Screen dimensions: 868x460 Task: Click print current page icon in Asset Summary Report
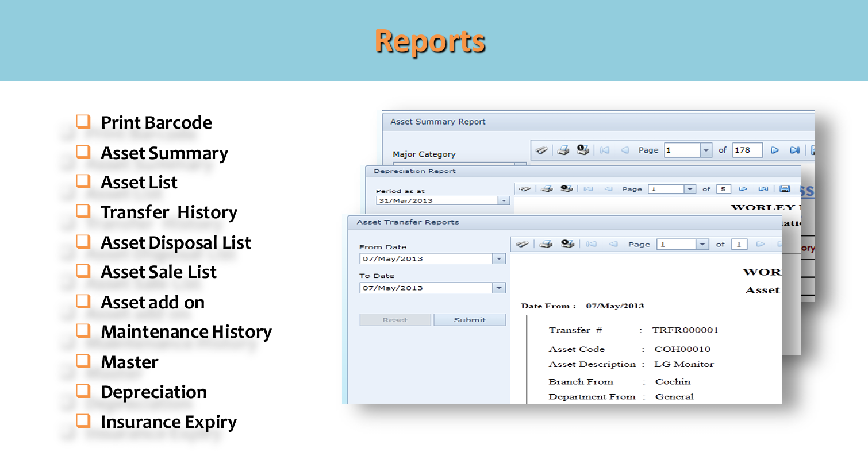coord(583,150)
